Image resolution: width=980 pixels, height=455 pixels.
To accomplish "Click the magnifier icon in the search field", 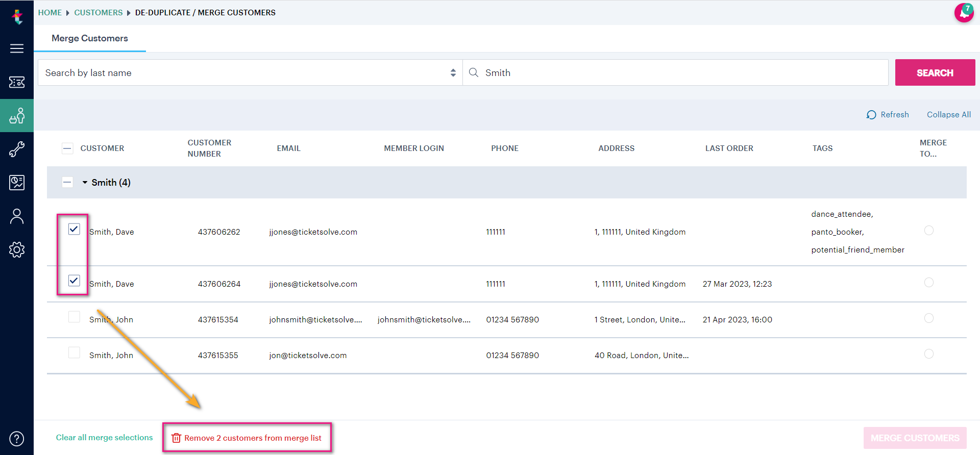I will point(474,72).
